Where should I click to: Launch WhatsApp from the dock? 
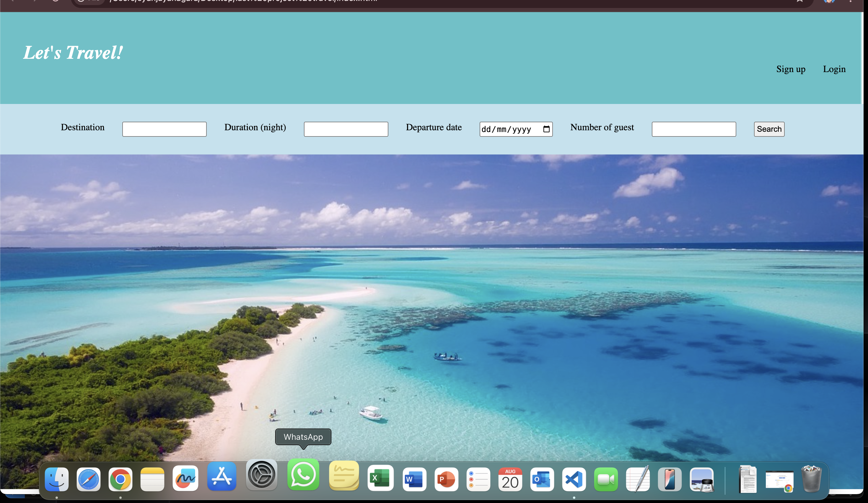click(303, 474)
